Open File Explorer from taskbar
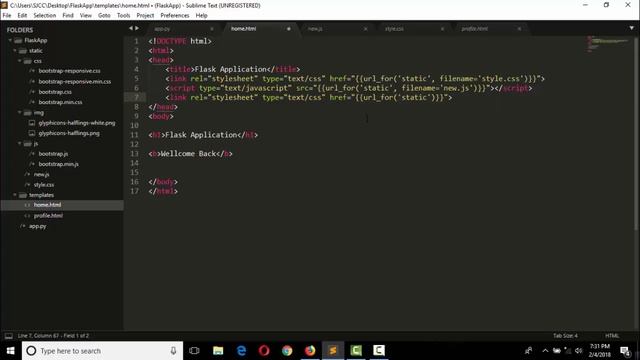The image size is (640, 360). click(x=218, y=351)
